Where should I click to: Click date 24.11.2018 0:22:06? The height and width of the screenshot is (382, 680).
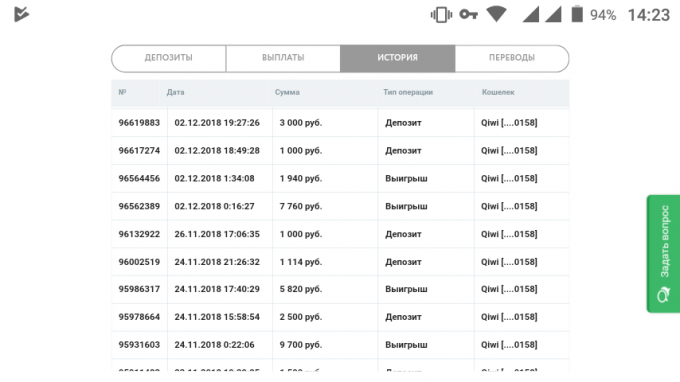click(214, 345)
